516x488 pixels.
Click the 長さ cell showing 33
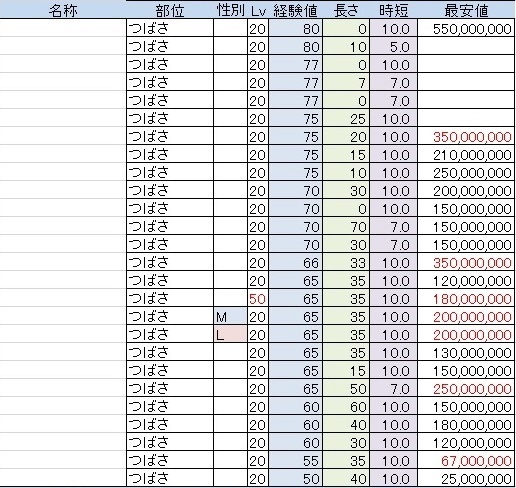346,262
